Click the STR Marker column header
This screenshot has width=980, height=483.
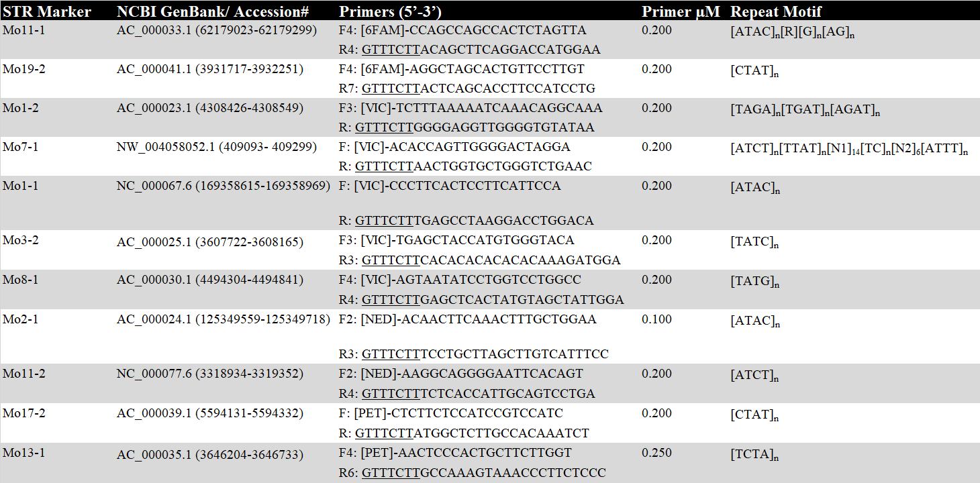point(47,11)
